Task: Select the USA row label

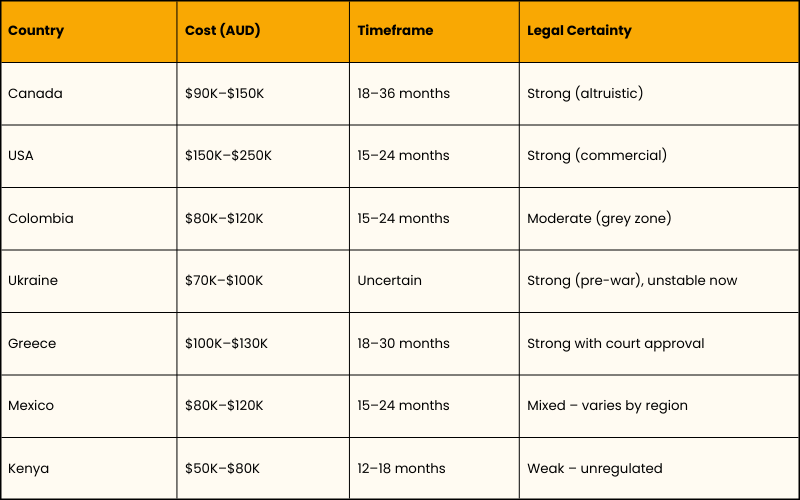Action: coord(21,155)
